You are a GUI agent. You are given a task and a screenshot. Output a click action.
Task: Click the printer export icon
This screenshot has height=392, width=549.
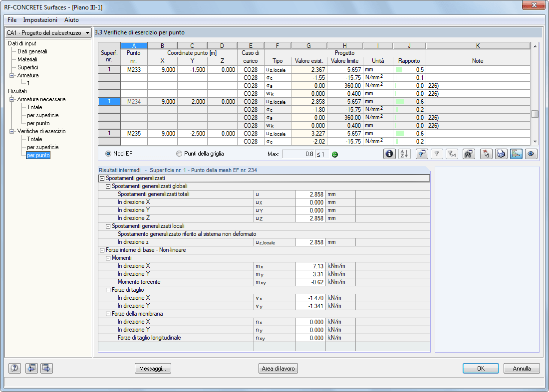[501, 154]
